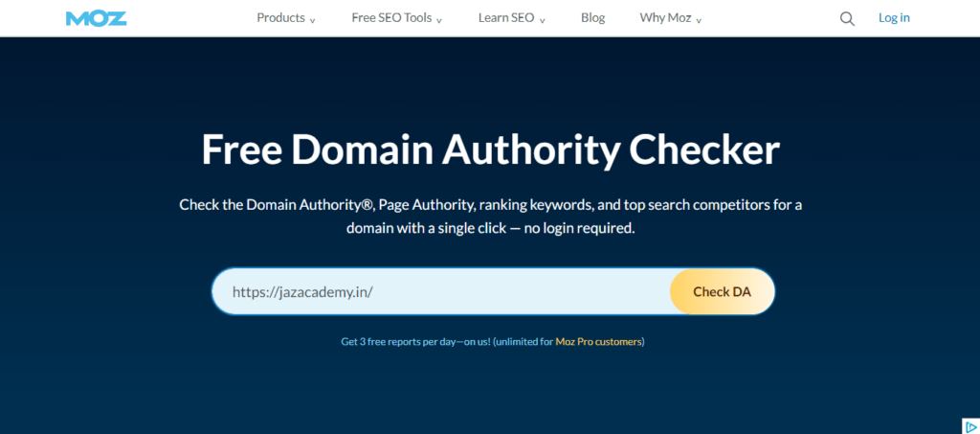Click the 'no login required' text
Image resolution: width=980 pixels, height=434 pixels.
pyautogui.click(x=581, y=230)
